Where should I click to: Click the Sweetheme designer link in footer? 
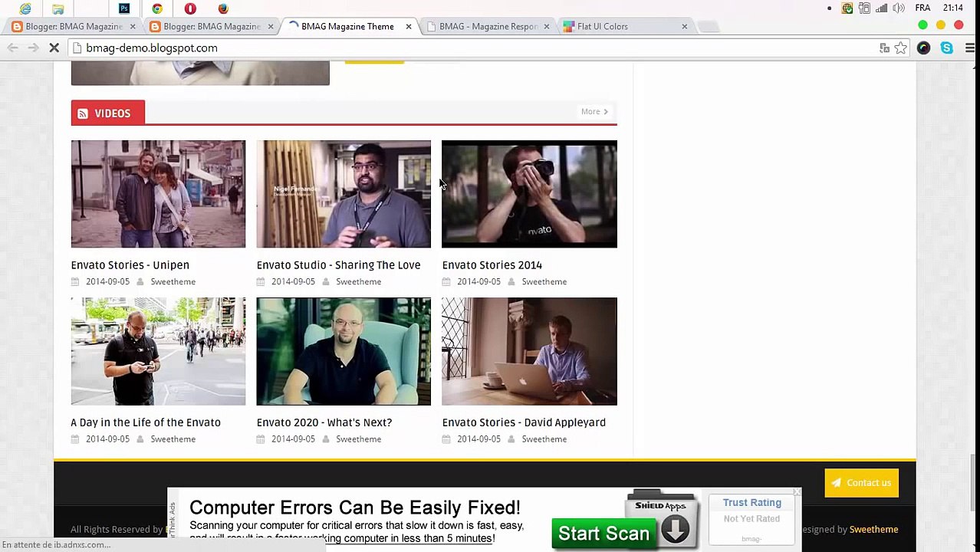pos(873,530)
